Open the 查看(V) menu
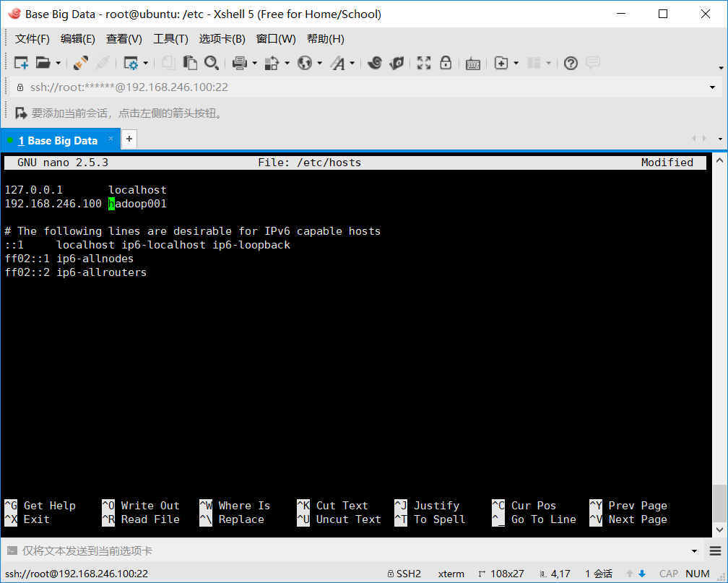The height and width of the screenshot is (583, 728). click(x=124, y=38)
